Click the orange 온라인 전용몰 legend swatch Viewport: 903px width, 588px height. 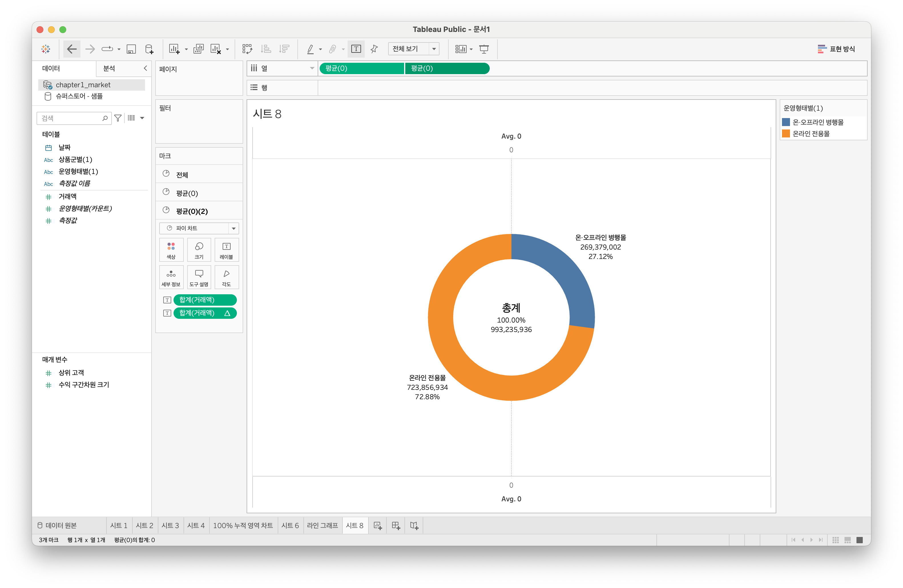pos(786,134)
